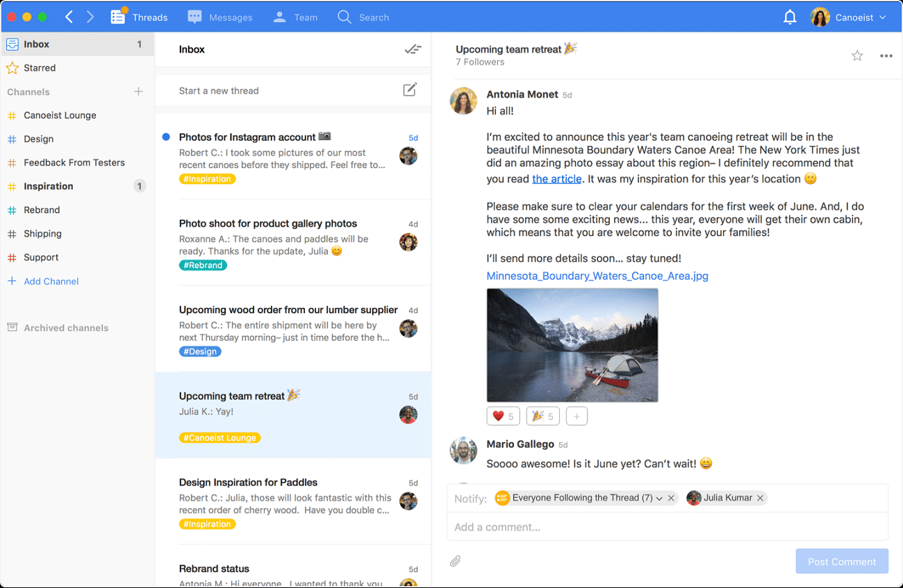View Archived channels
This screenshot has width=903, height=588.
pyautogui.click(x=65, y=327)
